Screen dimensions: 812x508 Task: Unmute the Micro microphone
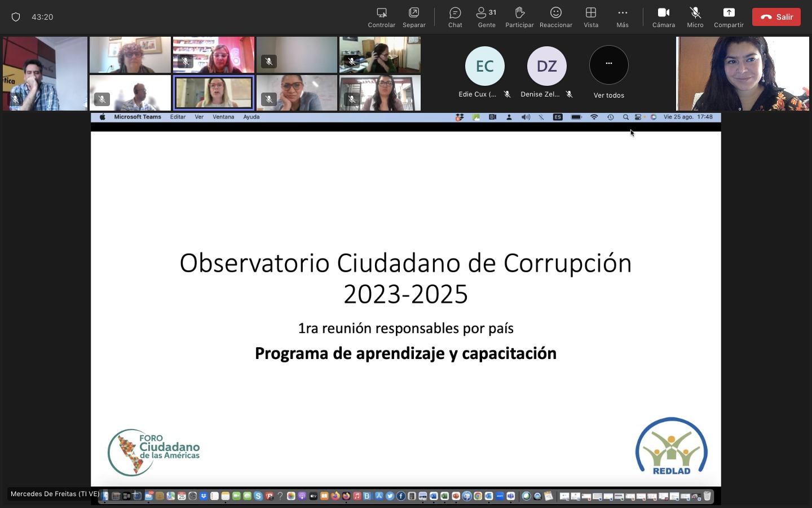pyautogui.click(x=695, y=17)
